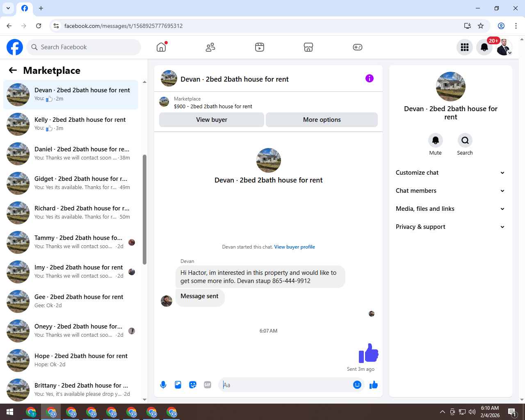Screen dimensions: 525x420
Task: Reload the page with refresh icon
Action: point(39,26)
